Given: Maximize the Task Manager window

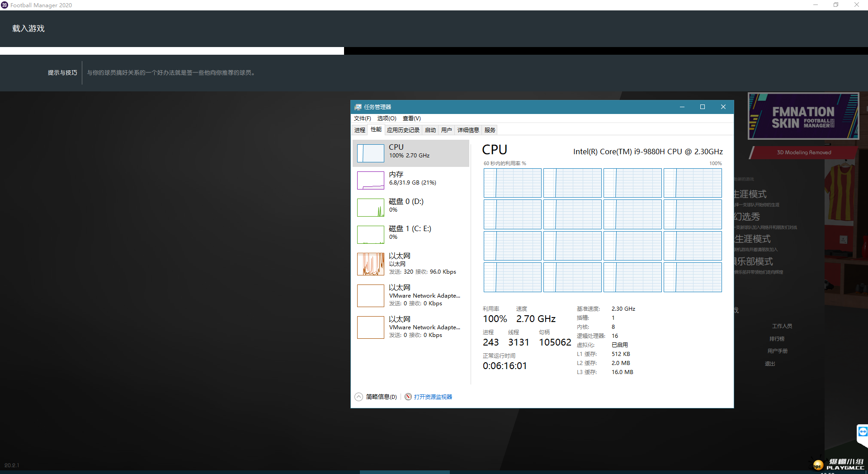Looking at the screenshot, I should (x=703, y=107).
